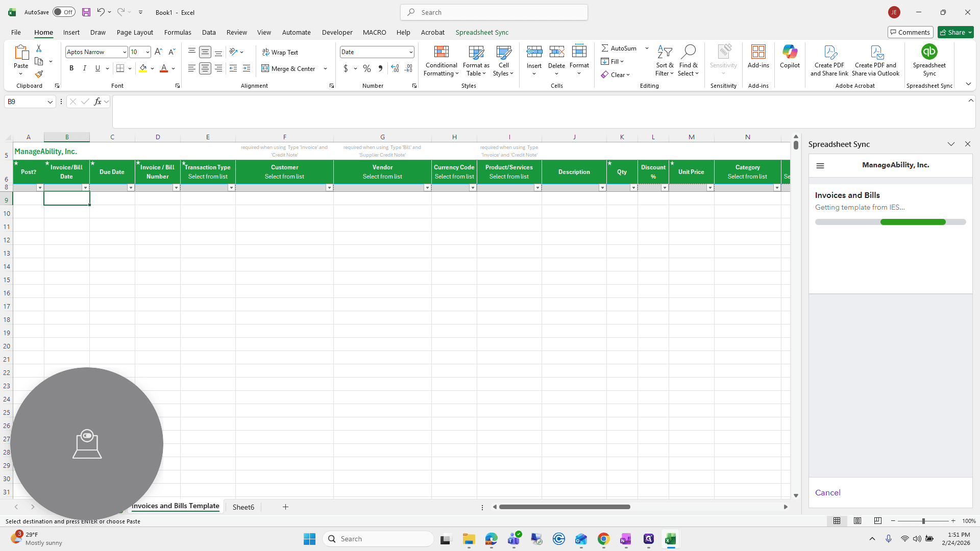This screenshot has width=980, height=551.
Task: Click the horizontal scrollbar thumb
Action: tap(565, 507)
